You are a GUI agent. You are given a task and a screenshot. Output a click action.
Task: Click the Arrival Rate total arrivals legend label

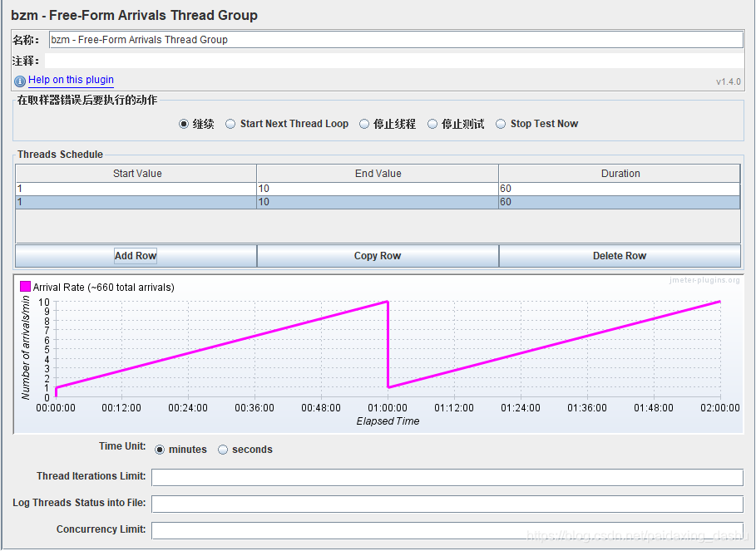[104, 288]
